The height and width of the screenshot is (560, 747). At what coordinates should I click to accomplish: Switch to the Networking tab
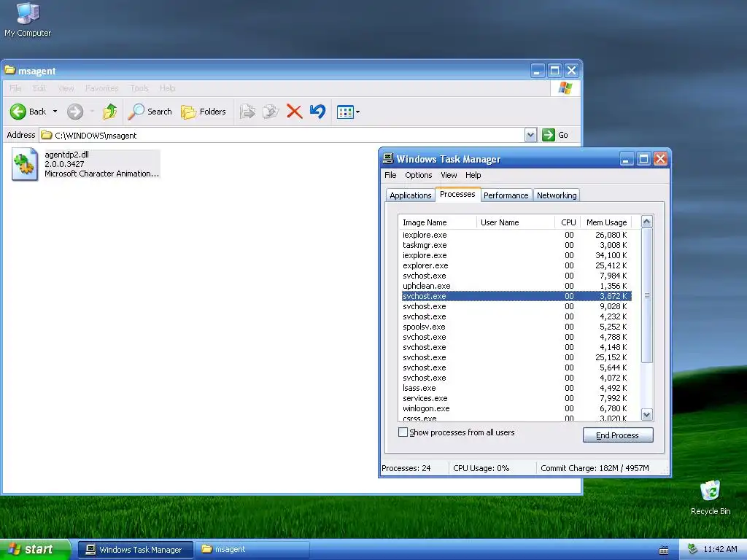click(x=557, y=195)
